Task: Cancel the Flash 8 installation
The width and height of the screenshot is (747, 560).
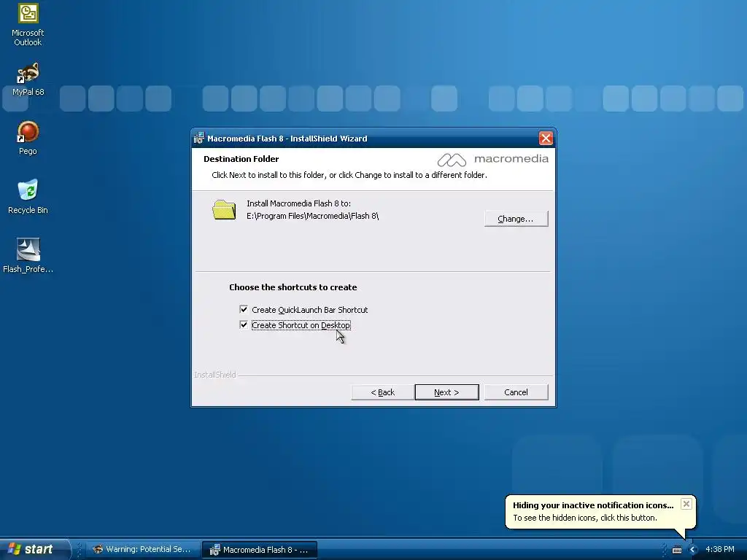Action: click(x=516, y=392)
